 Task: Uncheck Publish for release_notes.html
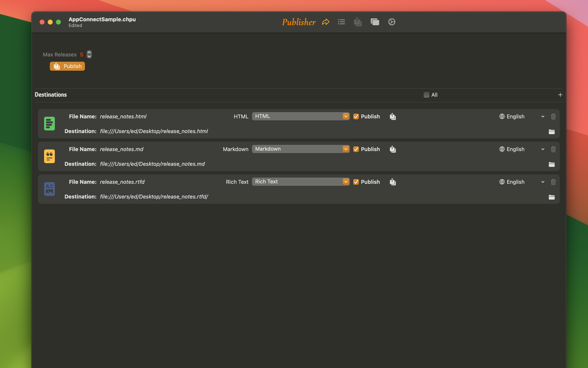click(x=356, y=117)
